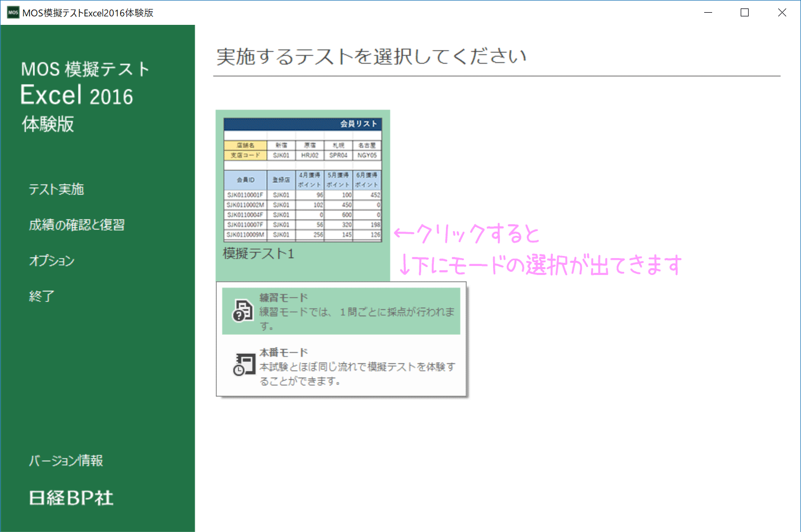Click the 日経BP社 logo
The width and height of the screenshot is (801, 532).
pos(71,498)
